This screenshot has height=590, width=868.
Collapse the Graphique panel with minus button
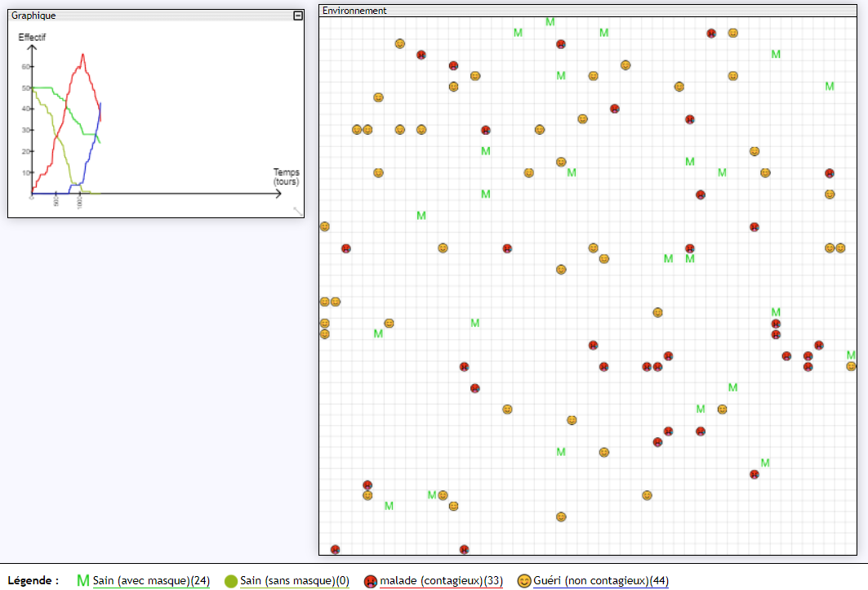coord(298,16)
